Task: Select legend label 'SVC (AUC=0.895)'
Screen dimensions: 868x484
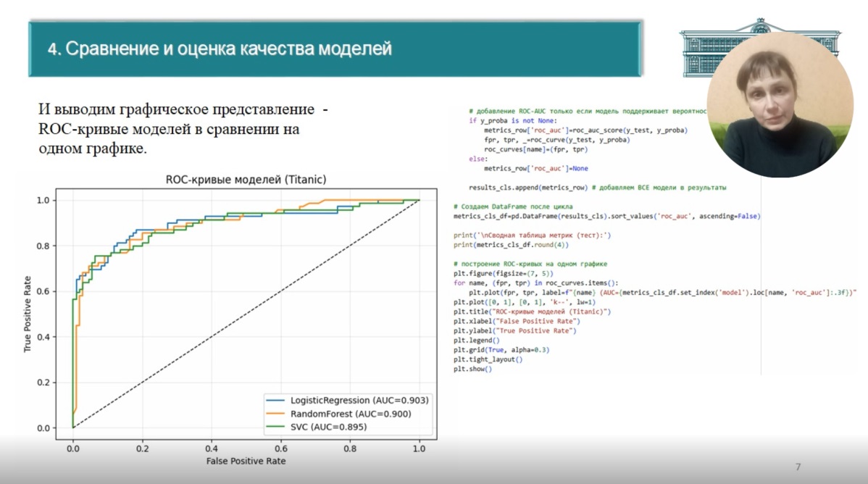Action: tap(328, 427)
